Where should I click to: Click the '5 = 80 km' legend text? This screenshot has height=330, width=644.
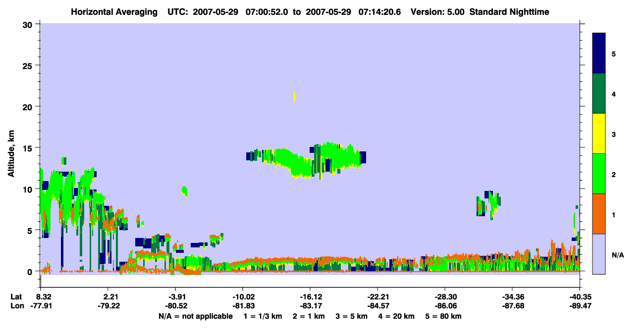click(x=444, y=316)
